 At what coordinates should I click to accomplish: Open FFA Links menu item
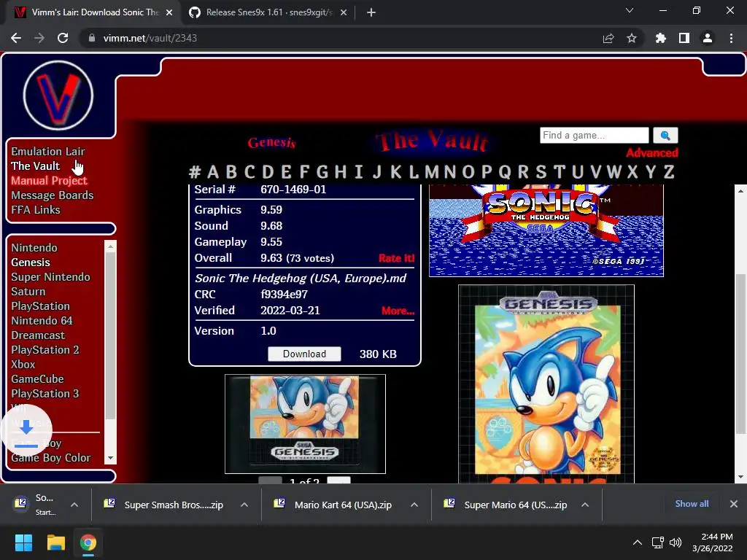(36, 210)
